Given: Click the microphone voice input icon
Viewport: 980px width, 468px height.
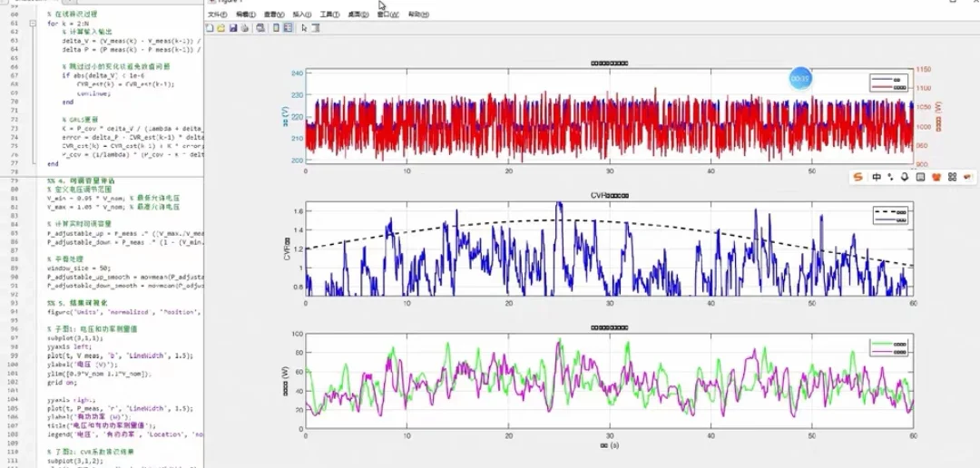Looking at the screenshot, I should (x=905, y=178).
